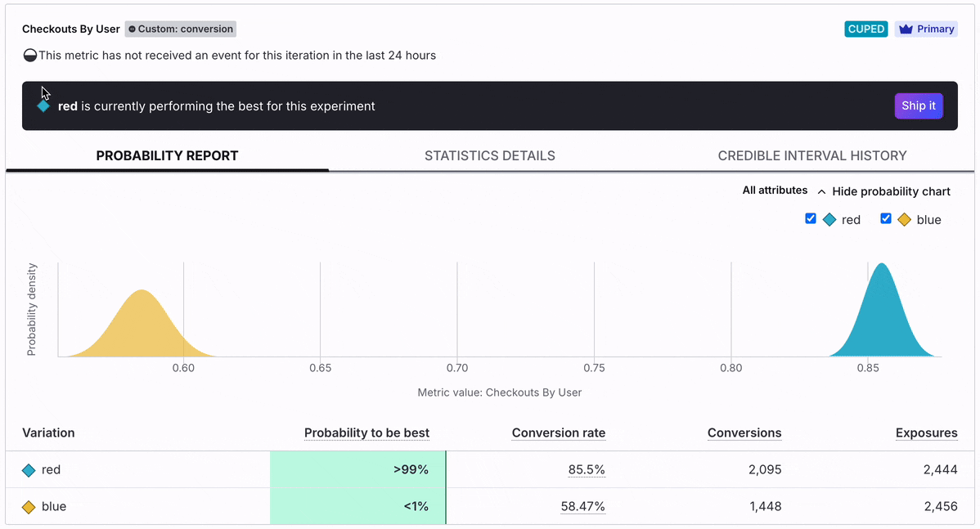Click the teal diamond in red legend
The height and width of the screenshot is (529, 980).
click(x=829, y=220)
